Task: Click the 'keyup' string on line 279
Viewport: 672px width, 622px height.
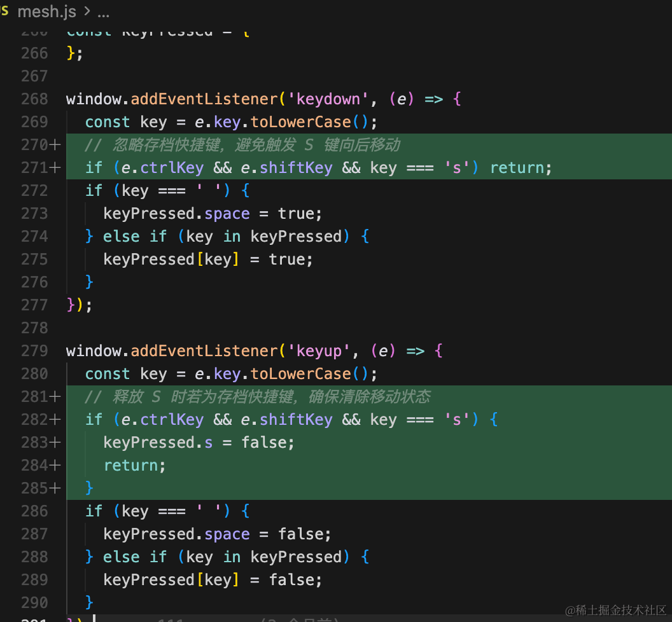Action: (x=319, y=351)
